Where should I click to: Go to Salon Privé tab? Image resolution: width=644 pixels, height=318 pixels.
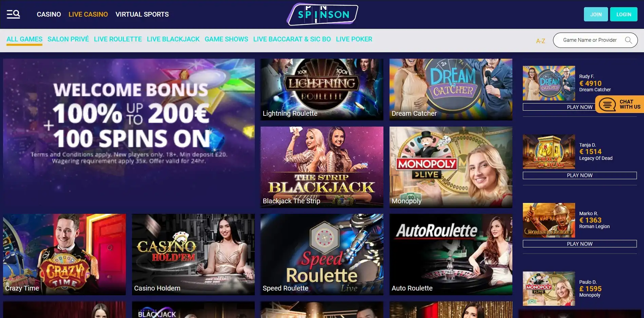coord(68,39)
